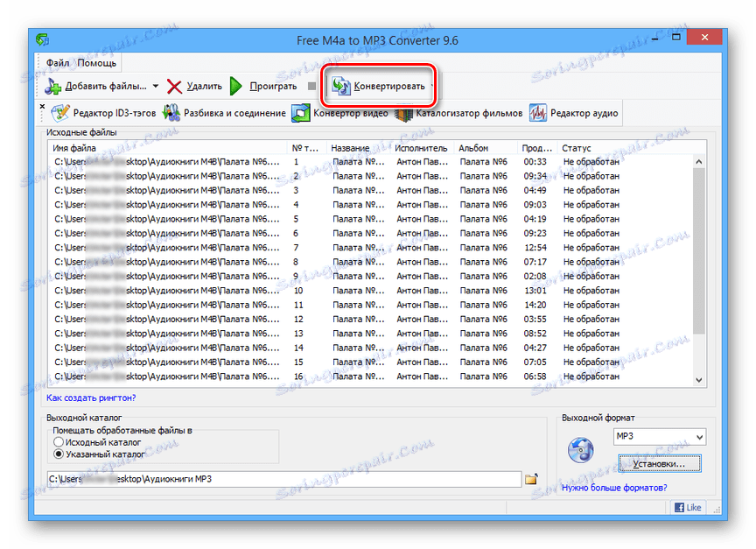Sort by the Альбом column header
The image size is (756, 549).
(x=486, y=148)
